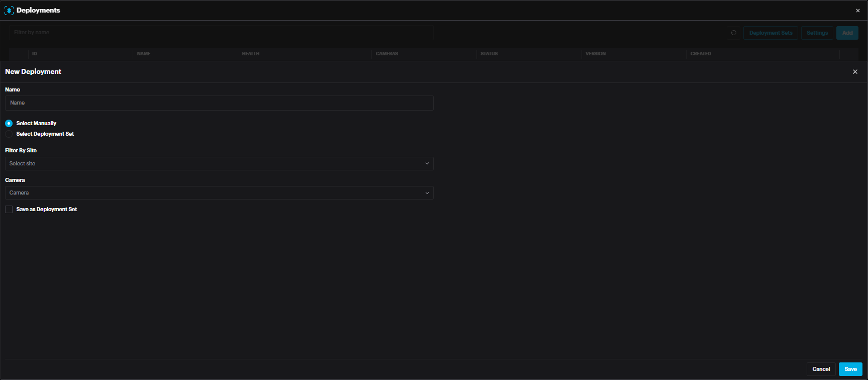Close the New Deployment dialog
The height and width of the screenshot is (380, 868).
(x=855, y=72)
